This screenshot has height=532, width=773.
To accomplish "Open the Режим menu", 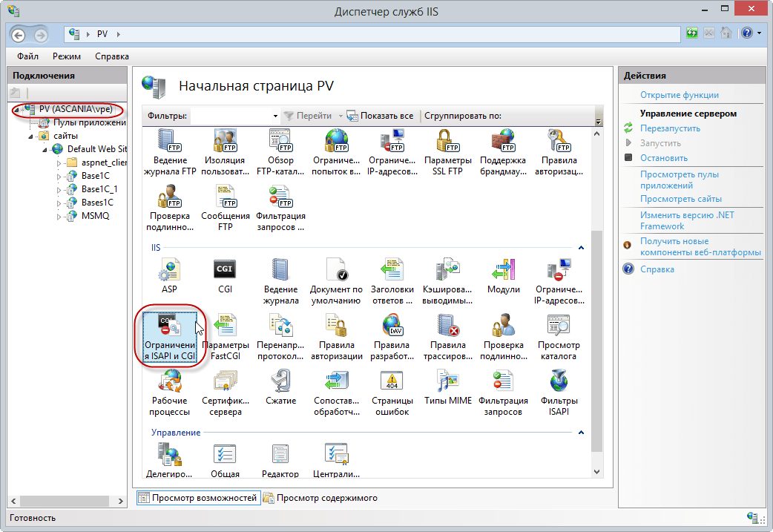I will click(x=67, y=56).
